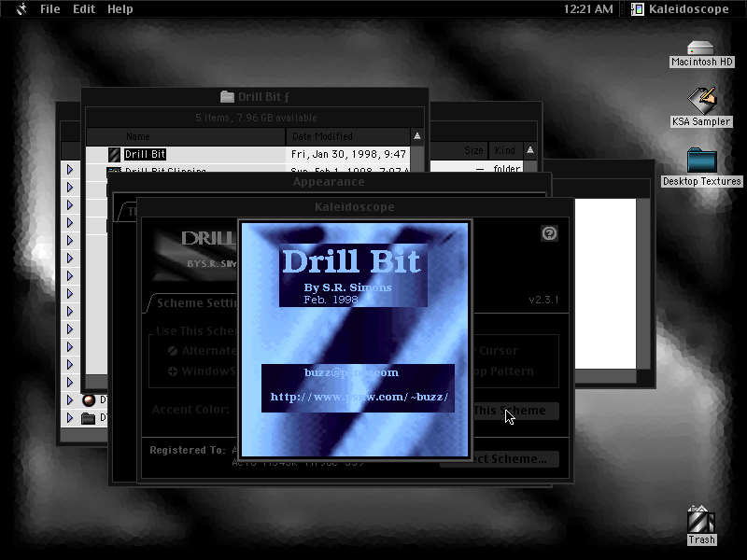Click the This Scheme button

tap(515, 411)
